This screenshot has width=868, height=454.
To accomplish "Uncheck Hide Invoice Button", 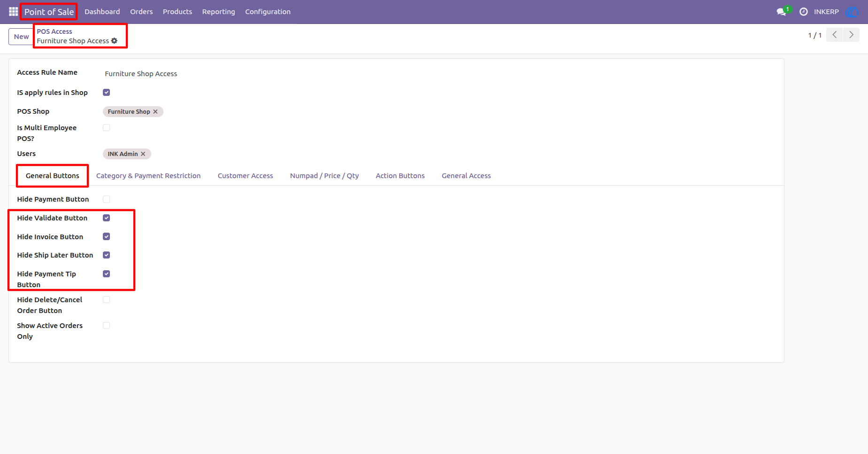I will (107, 237).
